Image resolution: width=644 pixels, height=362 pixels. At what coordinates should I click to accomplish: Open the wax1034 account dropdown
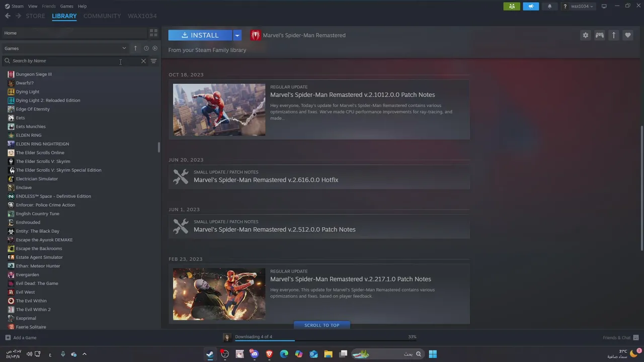pos(582,7)
